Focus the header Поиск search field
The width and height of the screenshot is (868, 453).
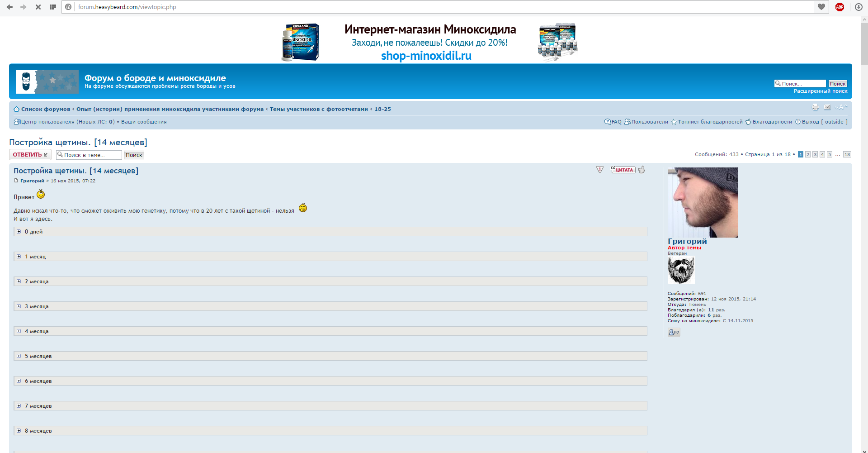(x=800, y=84)
